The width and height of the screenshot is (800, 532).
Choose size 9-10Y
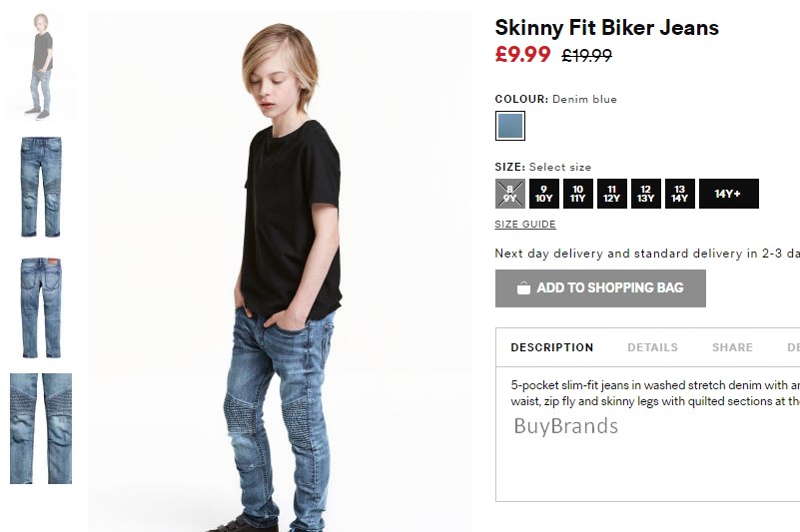tap(544, 194)
